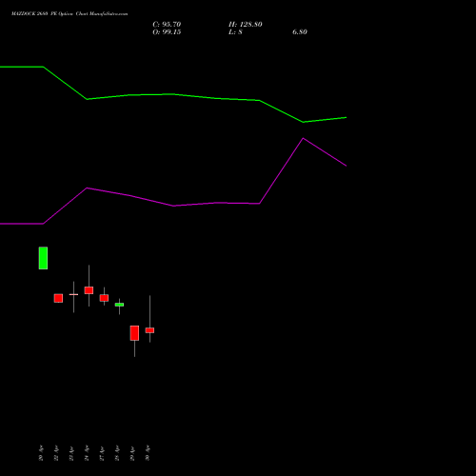The width and height of the screenshot is (476, 476).
Task: Click the MAZDOCK PE Option chart title
Action: click(x=69, y=14)
